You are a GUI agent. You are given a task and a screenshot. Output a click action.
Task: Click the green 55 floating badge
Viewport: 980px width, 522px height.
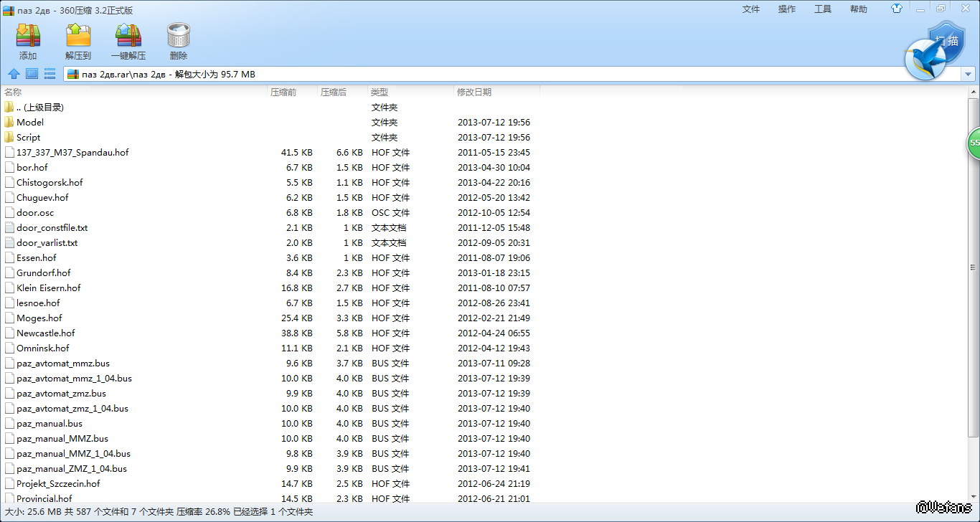point(974,143)
